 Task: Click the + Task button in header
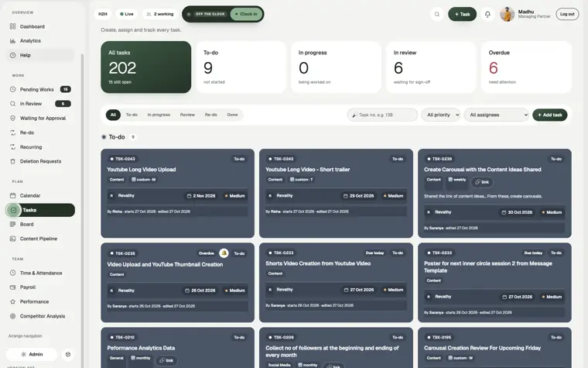(x=462, y=14)
